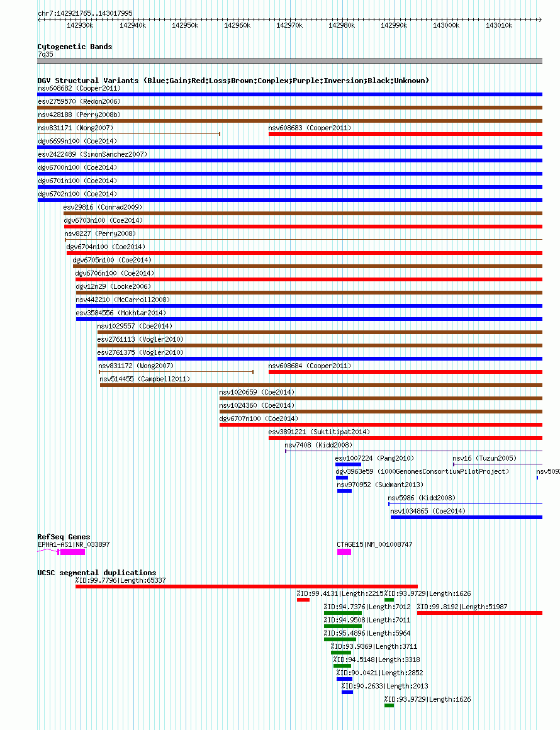Viewport: 560px width, 730px height.
Task: Click the 142930k ruler tick label
Action: coord(80,25)
